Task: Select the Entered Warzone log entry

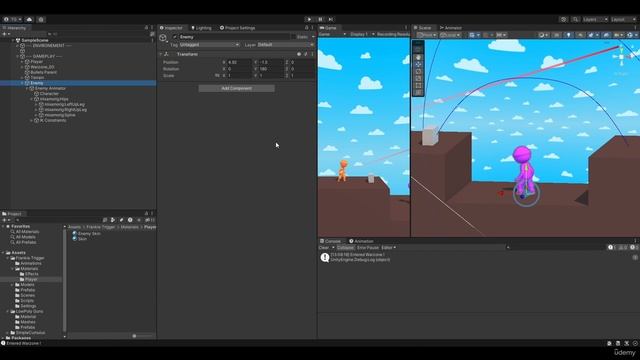Action: click(x=478, y=257)
